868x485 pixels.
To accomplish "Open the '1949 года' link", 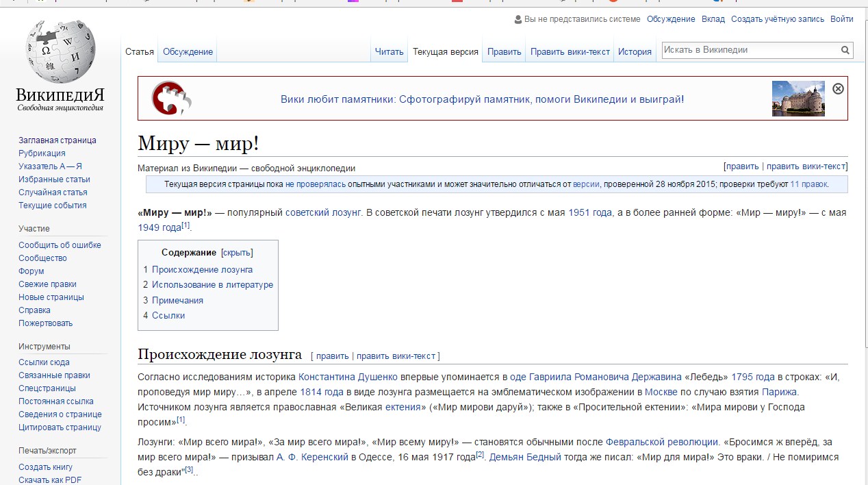I will pos(159,227).
